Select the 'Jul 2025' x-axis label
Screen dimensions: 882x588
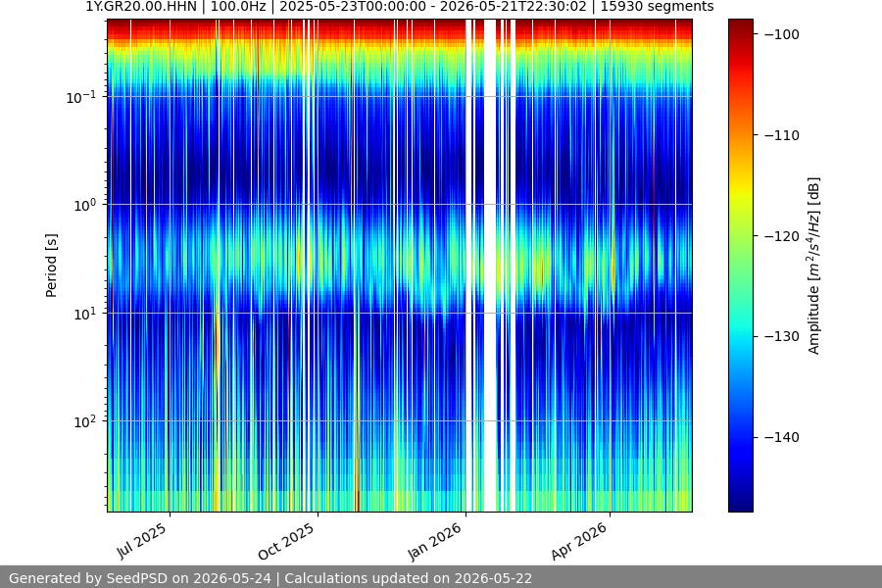(x=142, y=541)
